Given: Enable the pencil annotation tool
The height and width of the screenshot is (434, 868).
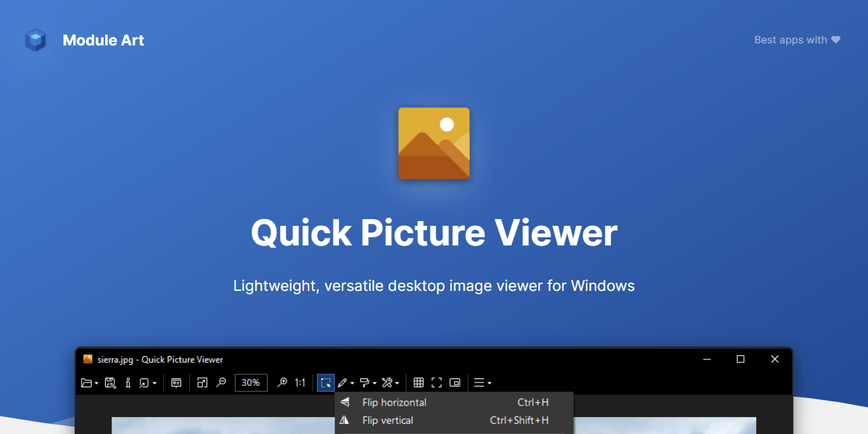Looking at the screenshot, I should click(x=342, y=382).
